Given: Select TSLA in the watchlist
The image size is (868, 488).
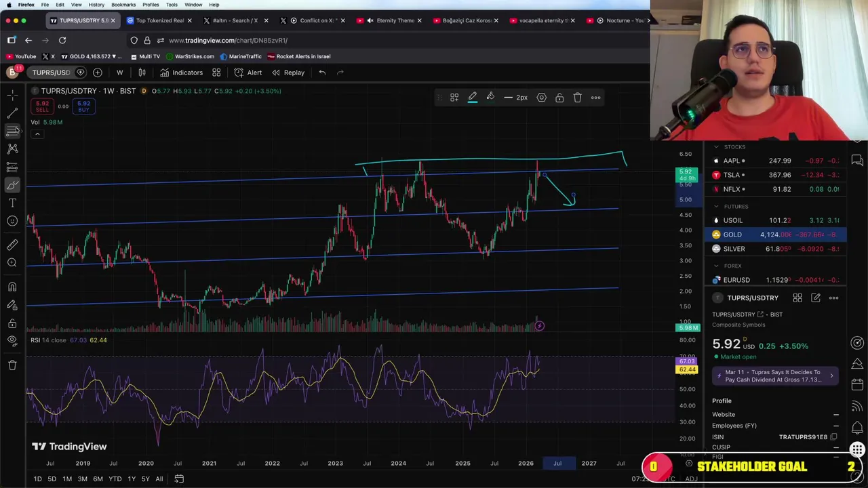Looking at the screenshot, I should tap(776, 175).
